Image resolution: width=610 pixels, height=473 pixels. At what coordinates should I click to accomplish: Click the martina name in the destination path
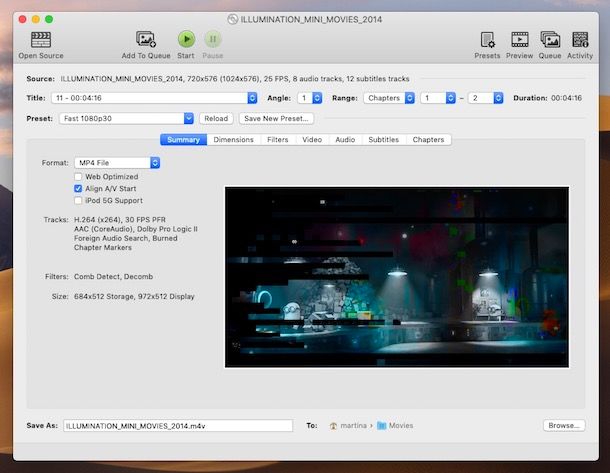pyautogui.click(x=354, y=426)
